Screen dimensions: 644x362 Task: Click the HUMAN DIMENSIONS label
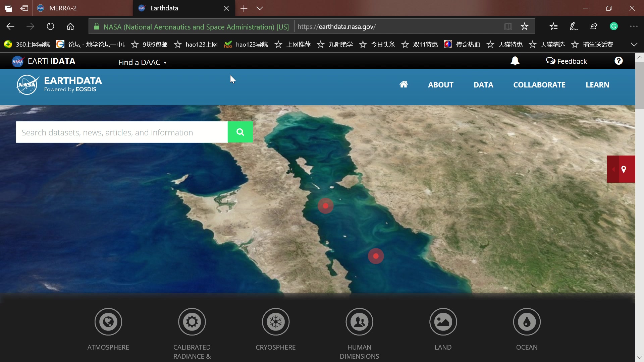coord(359,352)
